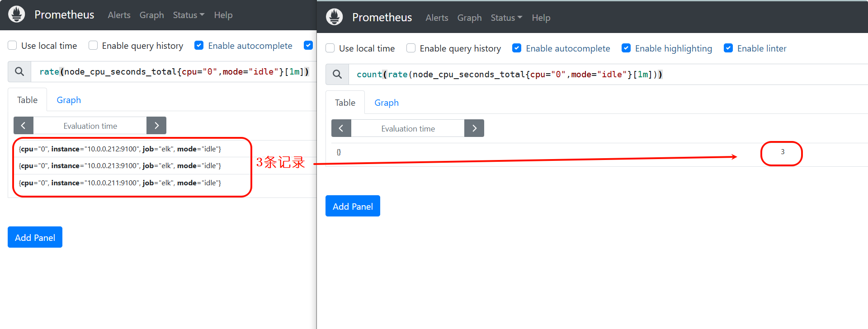Switch to Graph tab in left panel

click(x=69, y=100)
